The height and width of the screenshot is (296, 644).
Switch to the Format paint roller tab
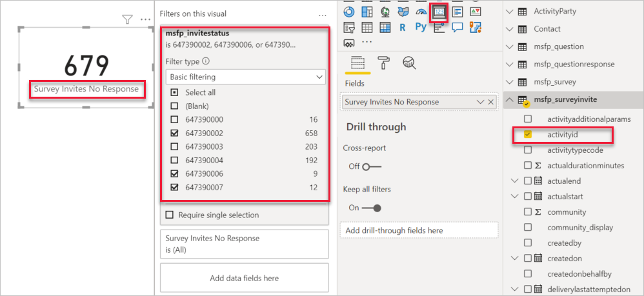pos(385,63)
